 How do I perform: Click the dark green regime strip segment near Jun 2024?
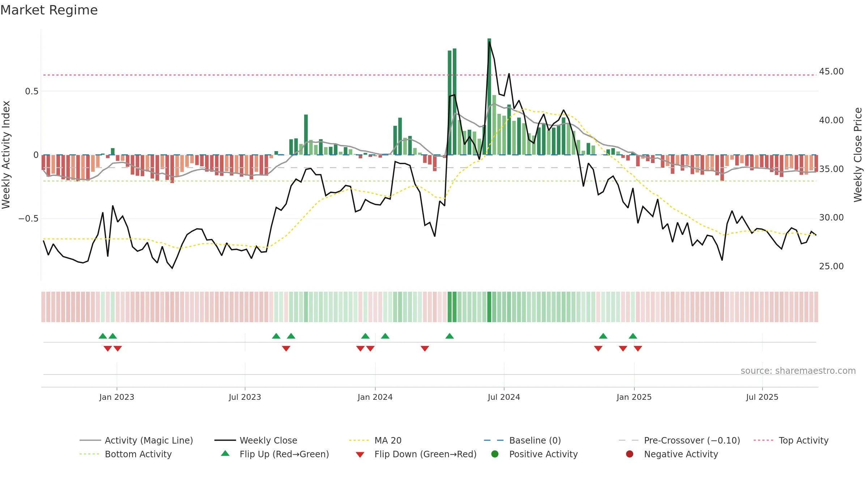tap(489, 307)
